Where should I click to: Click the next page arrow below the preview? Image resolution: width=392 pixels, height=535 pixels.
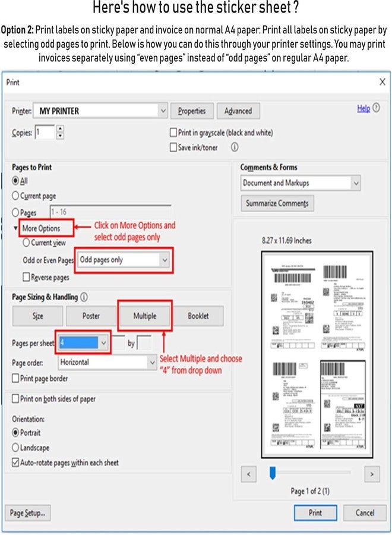tap(372, 474)
